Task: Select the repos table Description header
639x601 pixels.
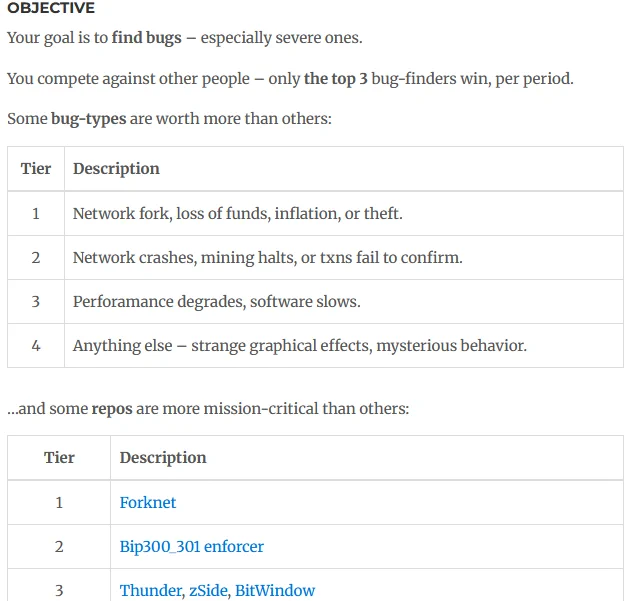Action: click(x=163, y=458)
